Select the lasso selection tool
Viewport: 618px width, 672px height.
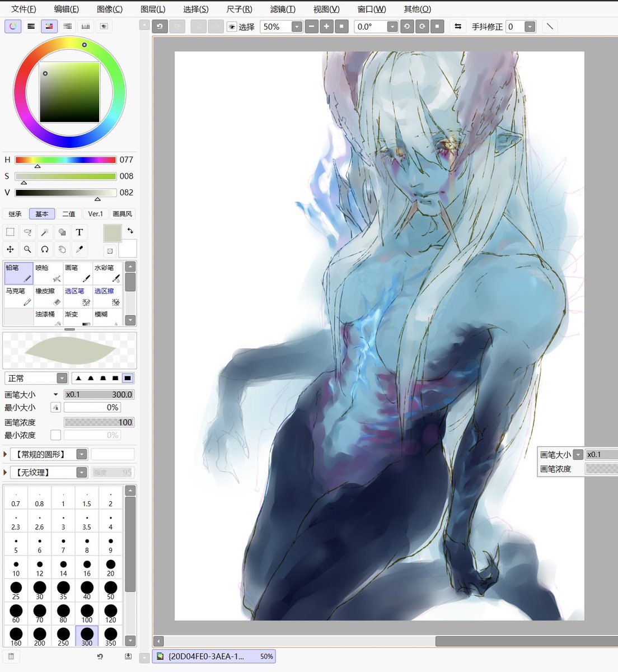tap(27, 232)
